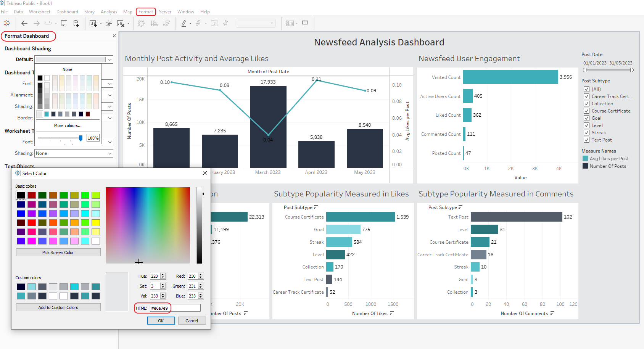Uncheck the Level filter checkbox
This screenshot has height=349, width=644.
[587, 125]
